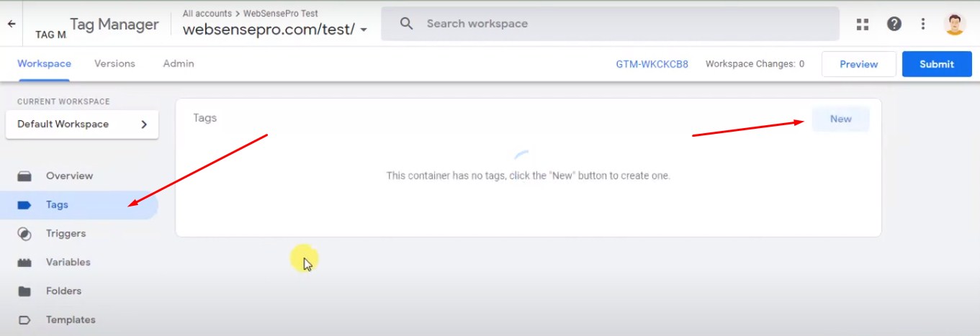
Task: Click the Triggers sidebar icon
Action: [24, 234]
